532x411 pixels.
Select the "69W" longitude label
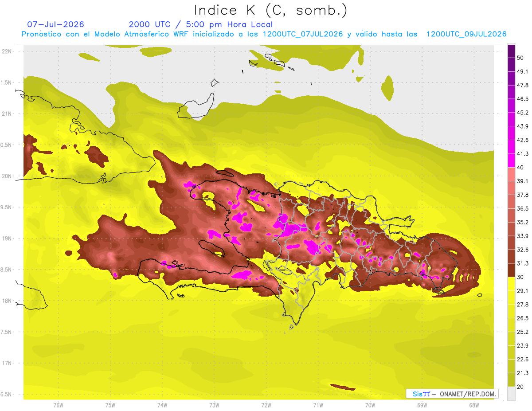(x=422, y=405)
